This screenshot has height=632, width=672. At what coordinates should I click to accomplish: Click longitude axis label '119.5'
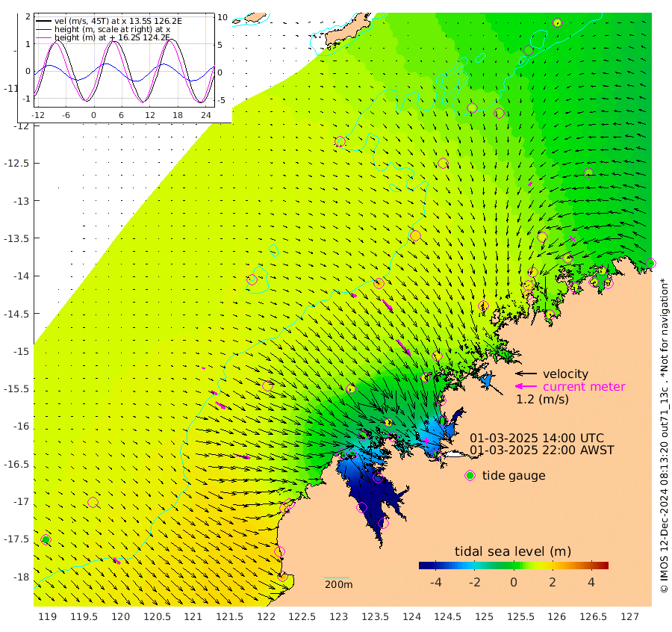pos(84,617)
